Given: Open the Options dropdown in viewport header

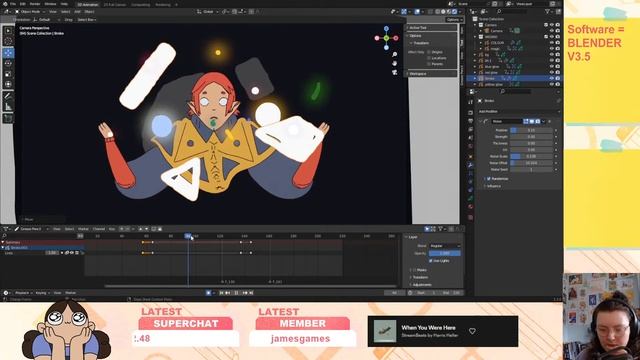Looking at the screenshot, I should click(454, 20).
